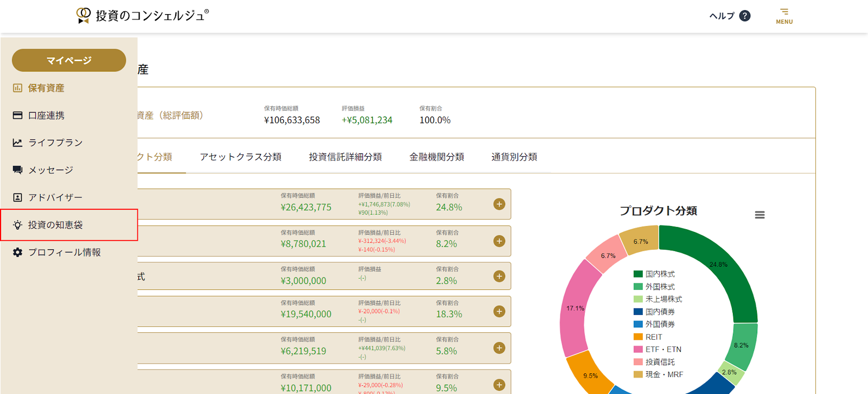The image size is (868, 394).
Task: Switch to アセットクラス分類 tab
Action: (x=240, y=157)
